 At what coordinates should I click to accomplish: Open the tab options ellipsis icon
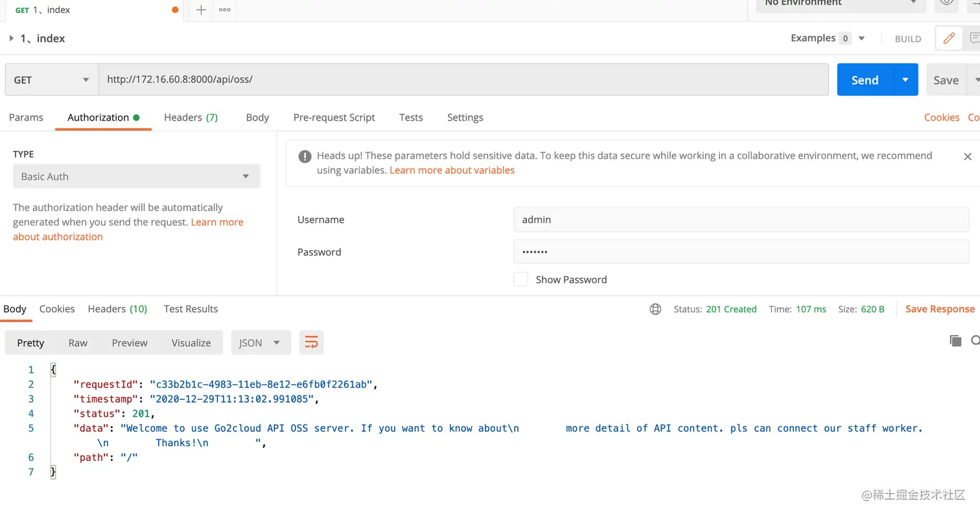pyautogui.click(x=225, y=10)
